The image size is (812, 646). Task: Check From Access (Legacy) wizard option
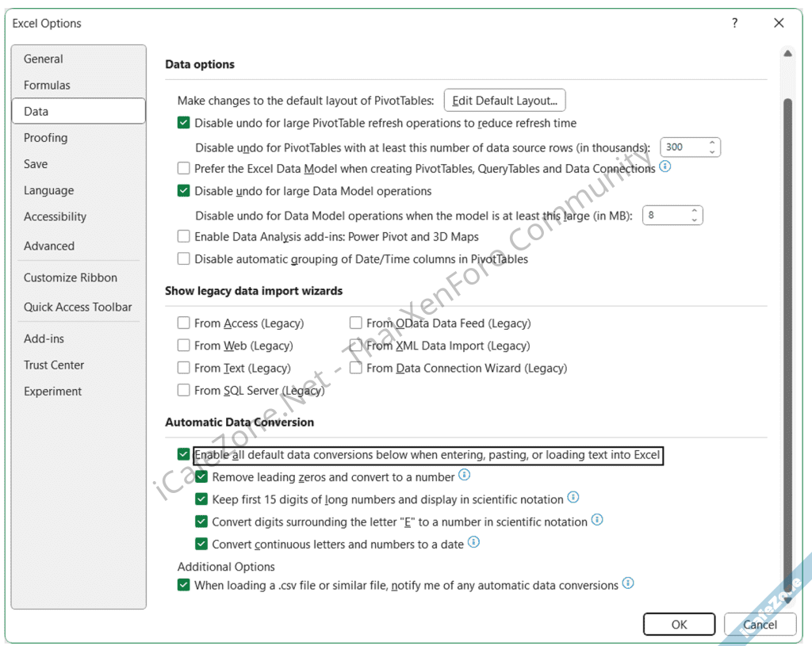pos(184,323)
